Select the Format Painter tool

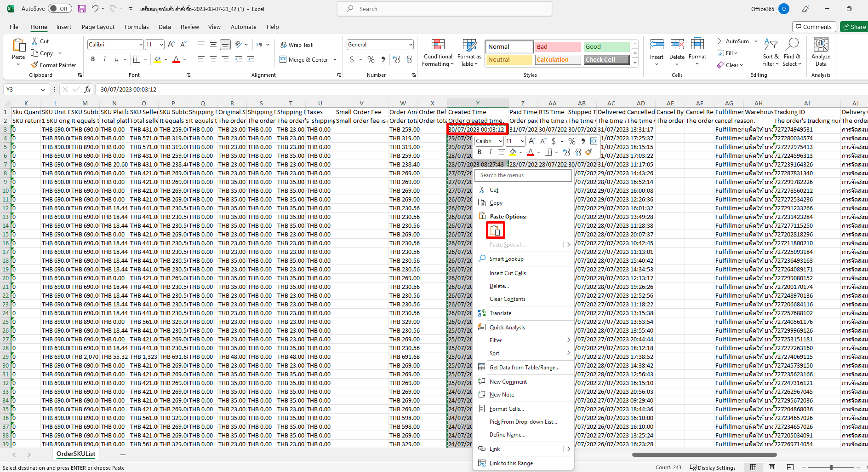point(53,65)
